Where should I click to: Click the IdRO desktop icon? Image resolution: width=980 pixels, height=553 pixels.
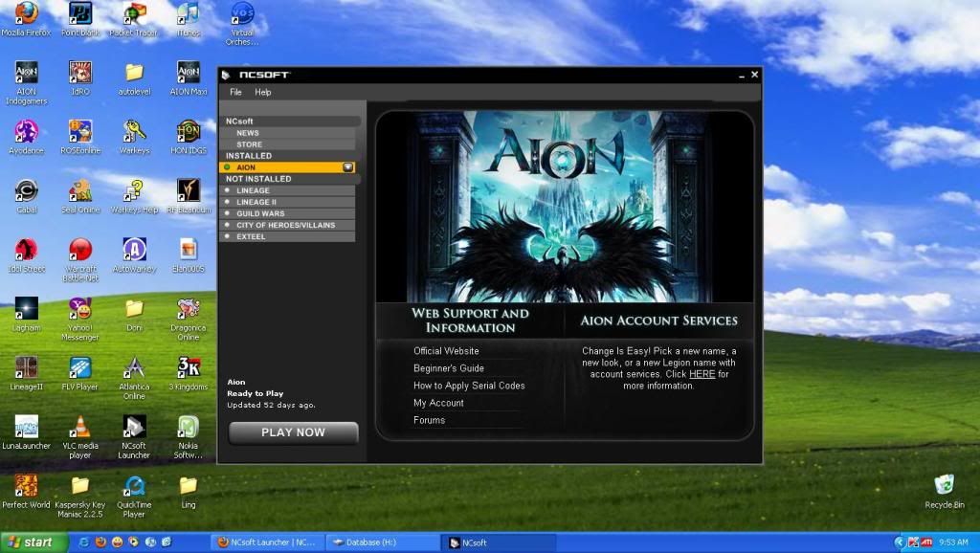[80, 78]
